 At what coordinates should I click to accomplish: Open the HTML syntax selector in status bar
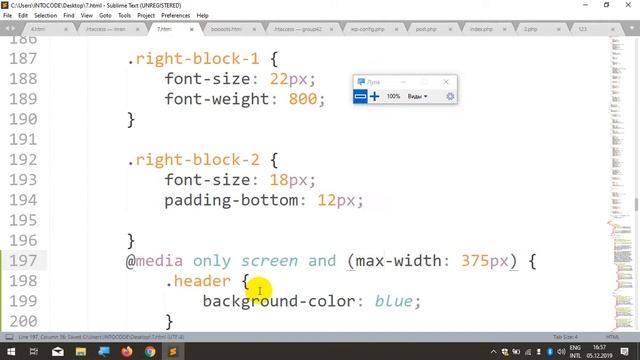tap(613, 337)
